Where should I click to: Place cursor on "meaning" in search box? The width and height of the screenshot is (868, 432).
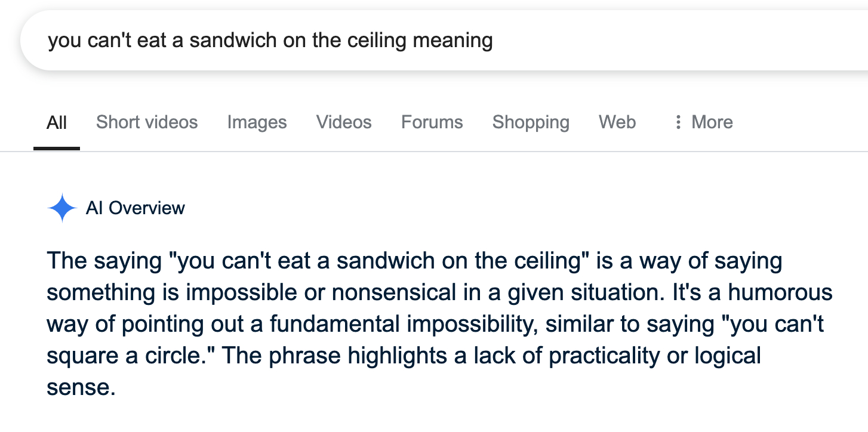(x=453, y=41)
